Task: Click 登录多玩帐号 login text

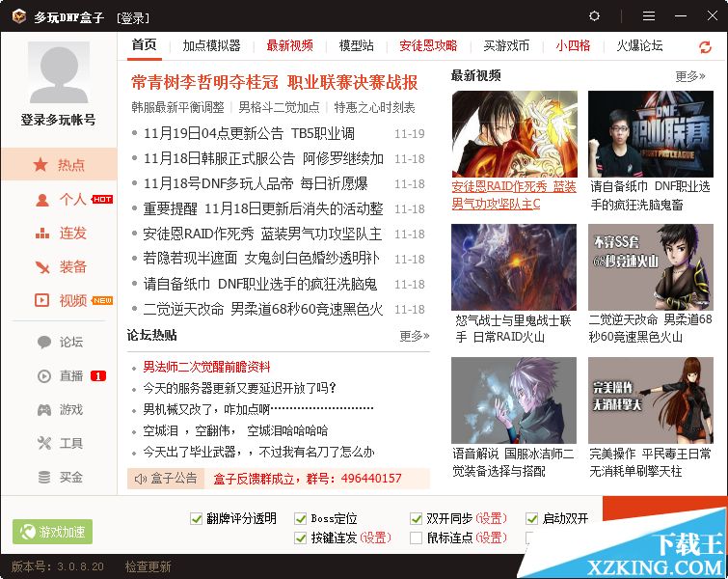Action: [58, 120]
